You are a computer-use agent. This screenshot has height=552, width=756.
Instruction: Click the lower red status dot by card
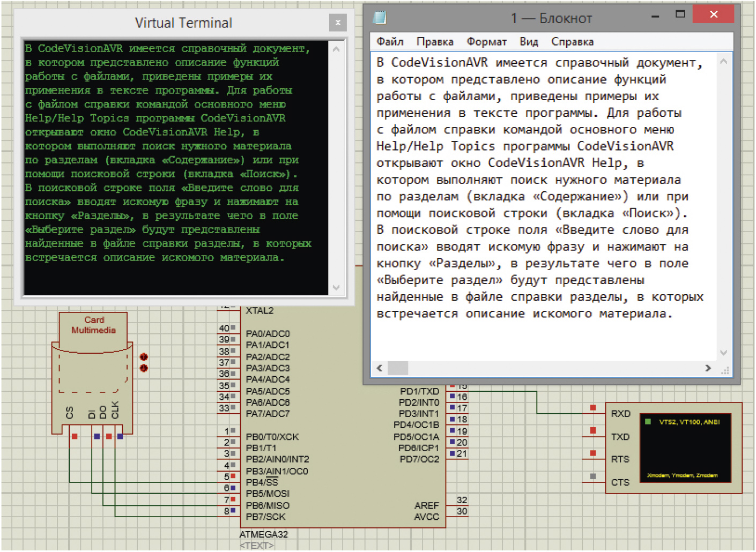[x=144, y=368]
